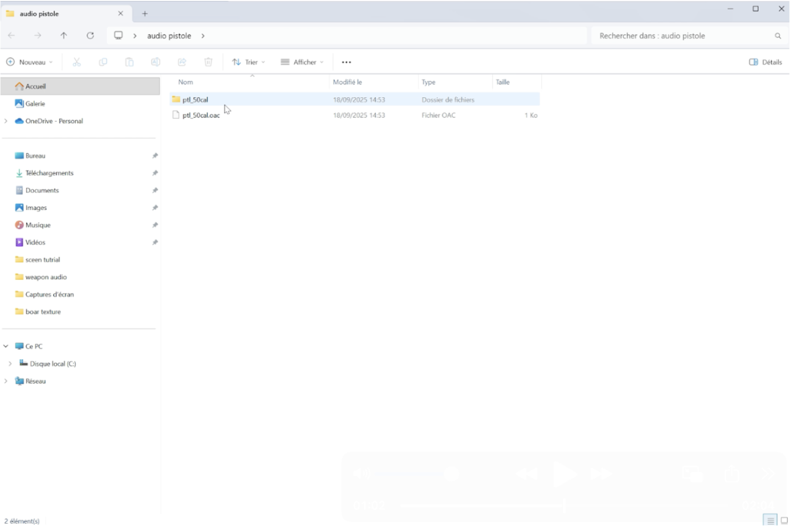Click the search box for audio pistole
Screen dimensions: 792x532
pyautogui.click(x=682, y=36)
